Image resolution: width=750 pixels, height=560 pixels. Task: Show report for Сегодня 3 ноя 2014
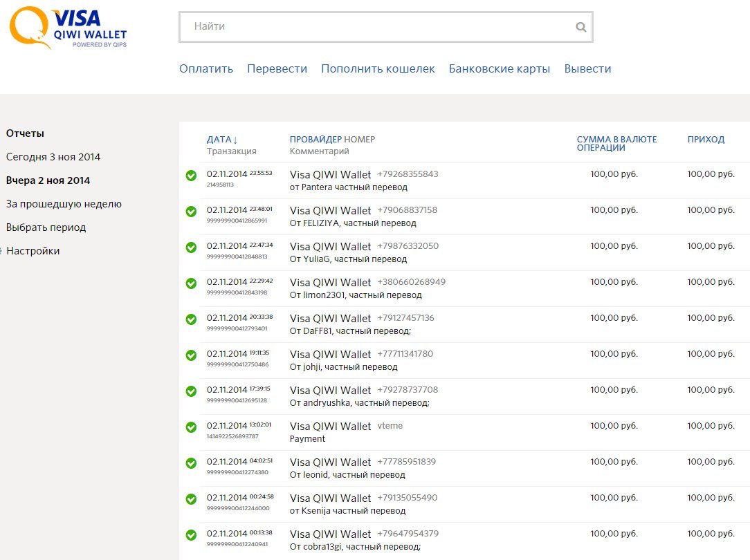coord(53,157)
